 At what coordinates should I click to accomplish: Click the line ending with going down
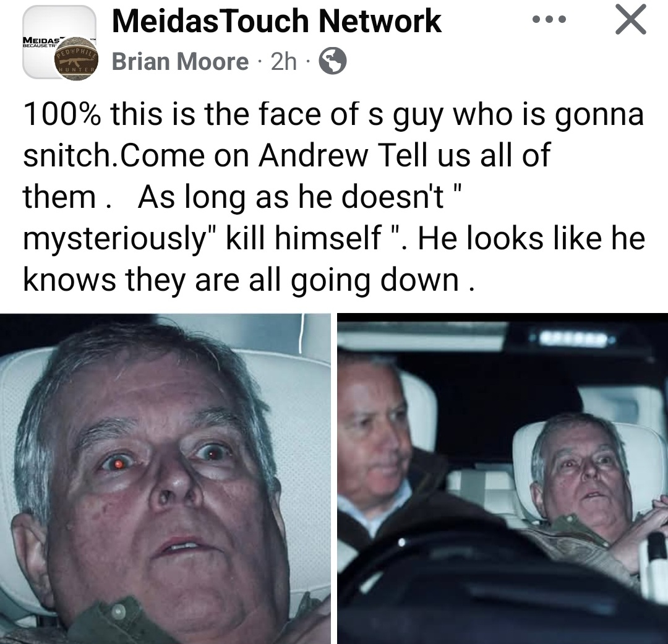pos(249,280)
